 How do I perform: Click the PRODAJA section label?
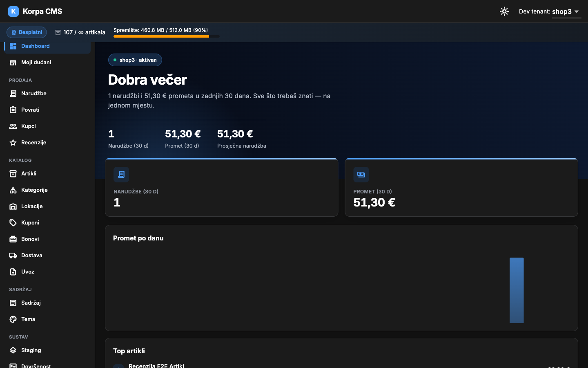20,81
